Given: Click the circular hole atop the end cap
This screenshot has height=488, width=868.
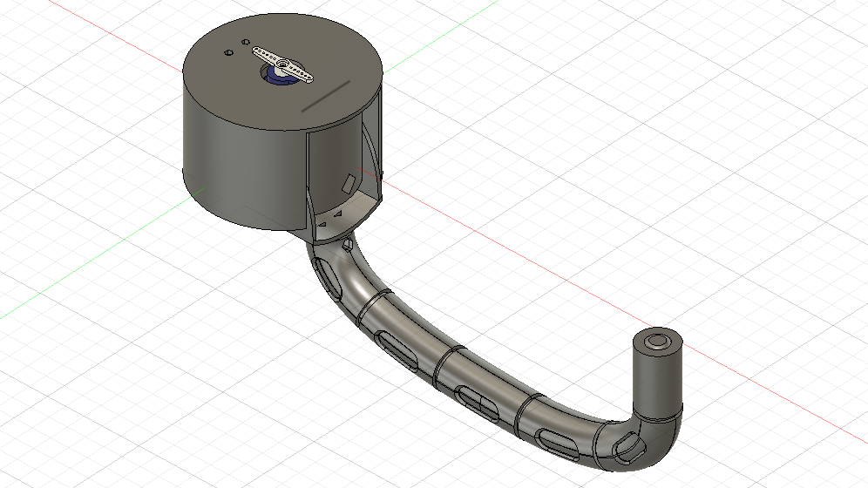Looking at the screenshot, I should click(x=657, y=341).
